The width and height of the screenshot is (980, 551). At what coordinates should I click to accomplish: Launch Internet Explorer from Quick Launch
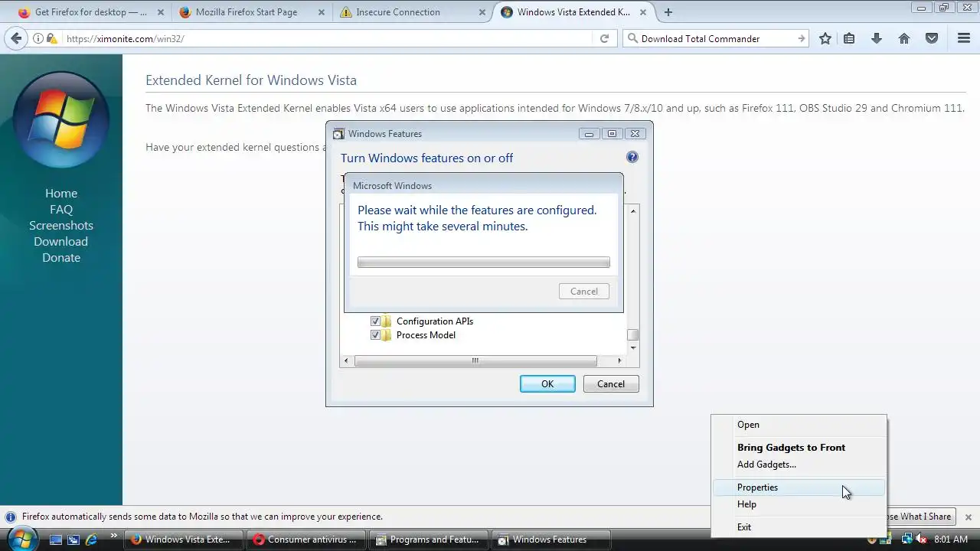(91, 540)
